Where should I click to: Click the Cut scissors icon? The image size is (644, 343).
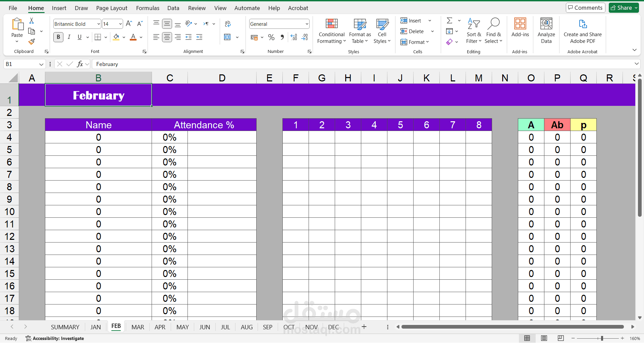32,21
